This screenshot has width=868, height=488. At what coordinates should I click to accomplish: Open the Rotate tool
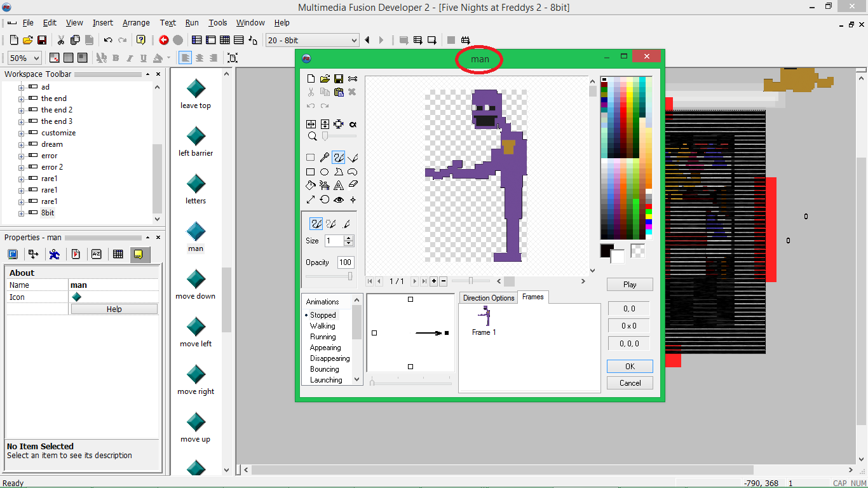pos(325,199)
